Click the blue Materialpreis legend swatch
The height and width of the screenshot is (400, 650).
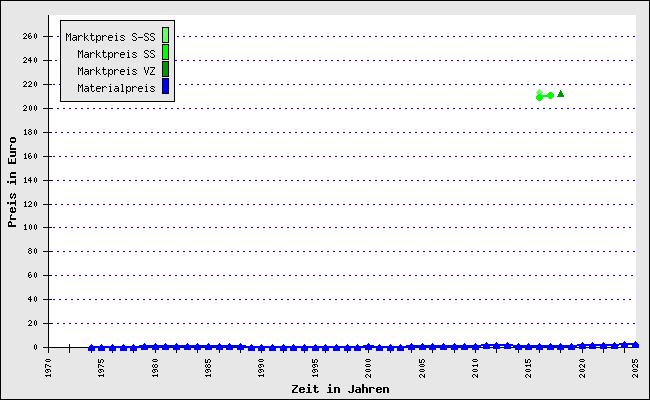(x=165, y=88)
